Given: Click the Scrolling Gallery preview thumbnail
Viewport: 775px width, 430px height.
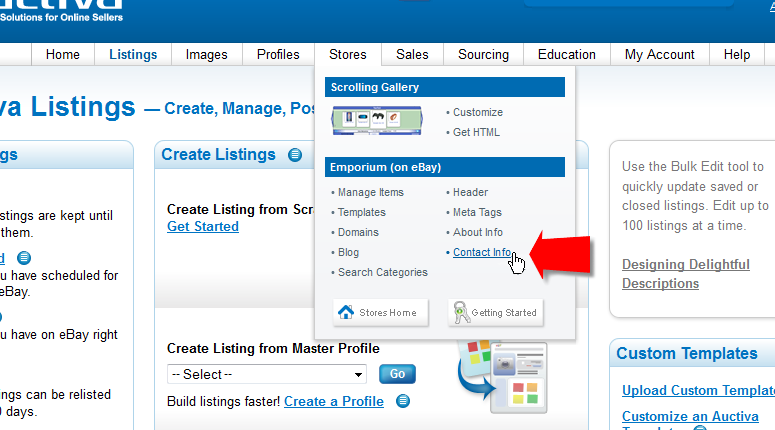Looking at the screenshot, I should 377,121.
